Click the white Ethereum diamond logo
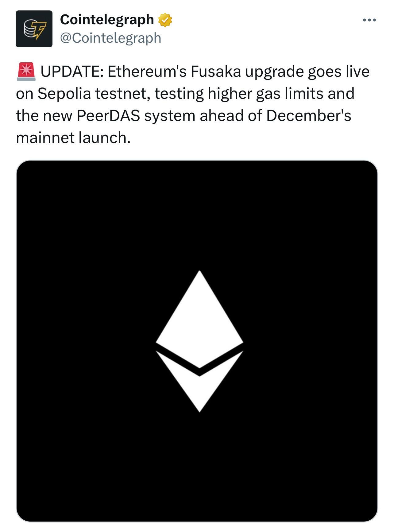Image resolution: width=394 pixels, height=532 pixels. 199,341
